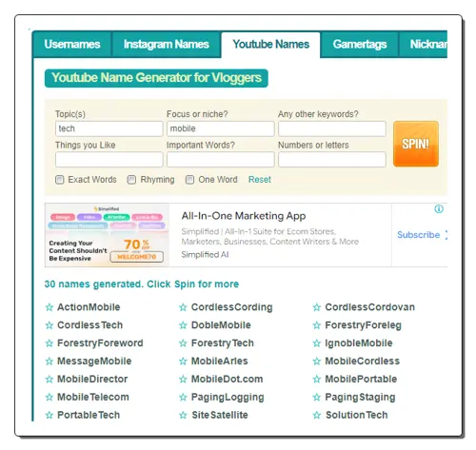Enable the Exact Words checkbox

click(59, 180)
